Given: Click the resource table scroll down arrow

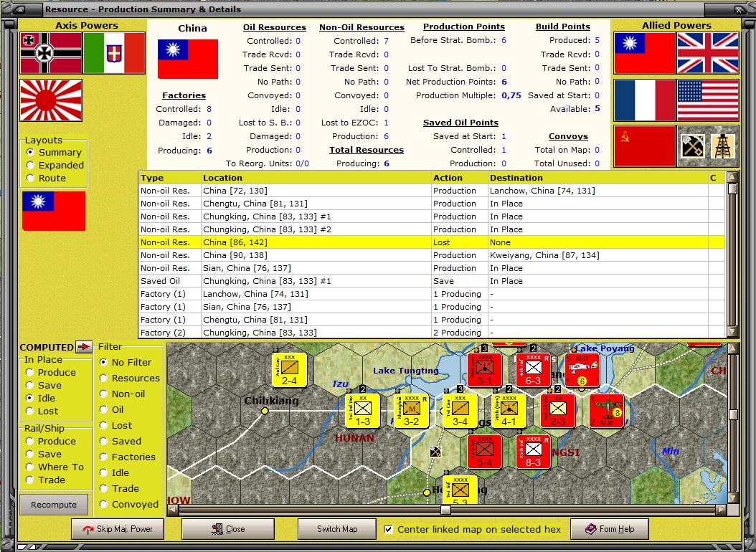Looking at the screenshot, I should coord(732,331).
